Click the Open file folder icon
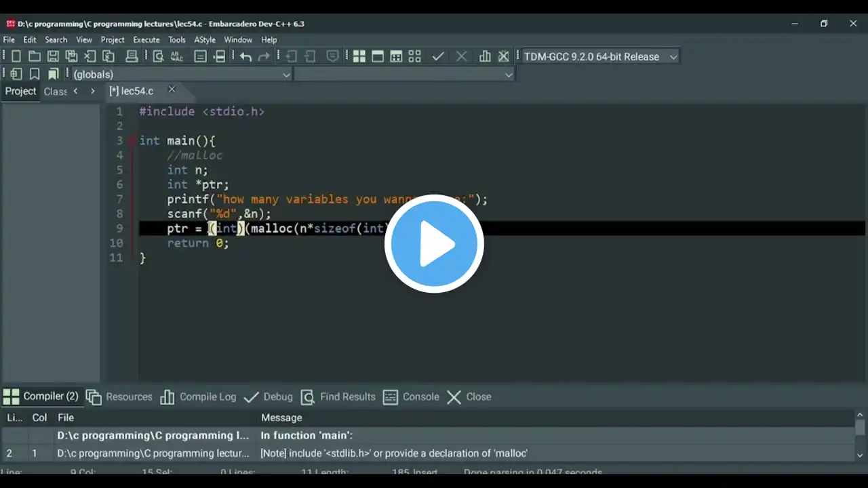This screenshot has height=488, width=868. coord(34,56)
